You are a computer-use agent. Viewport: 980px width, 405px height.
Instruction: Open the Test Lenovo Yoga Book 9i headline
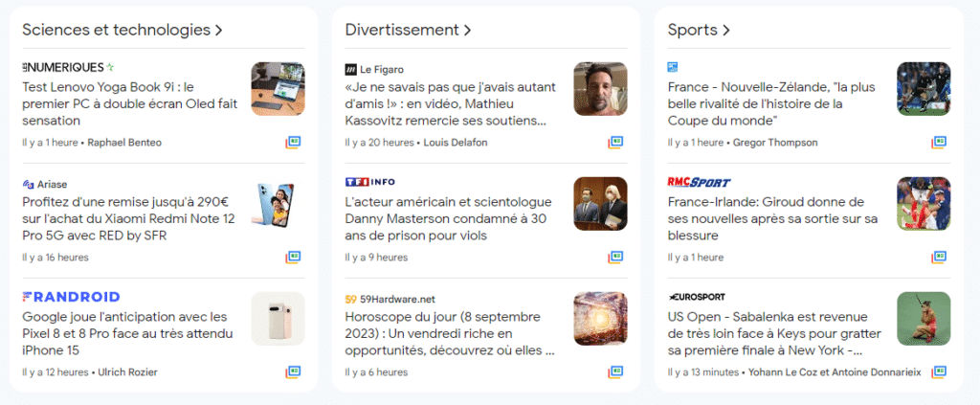[x=129, y=104]
